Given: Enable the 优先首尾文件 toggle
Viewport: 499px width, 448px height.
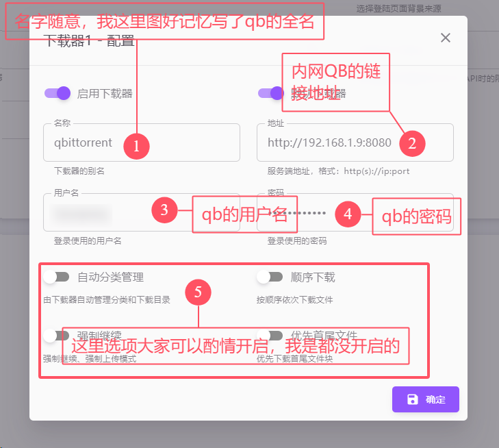Looking at the screenshot, I should 270,336.
